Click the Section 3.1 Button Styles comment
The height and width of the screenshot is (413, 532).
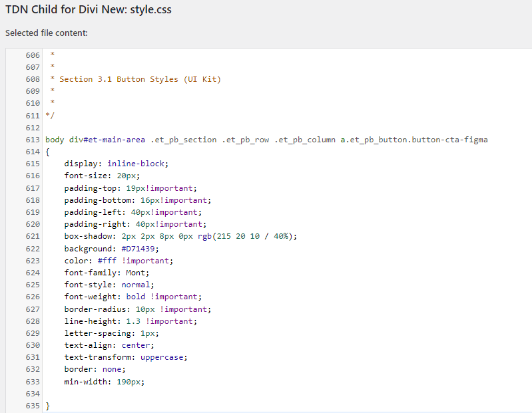(140, 79)
